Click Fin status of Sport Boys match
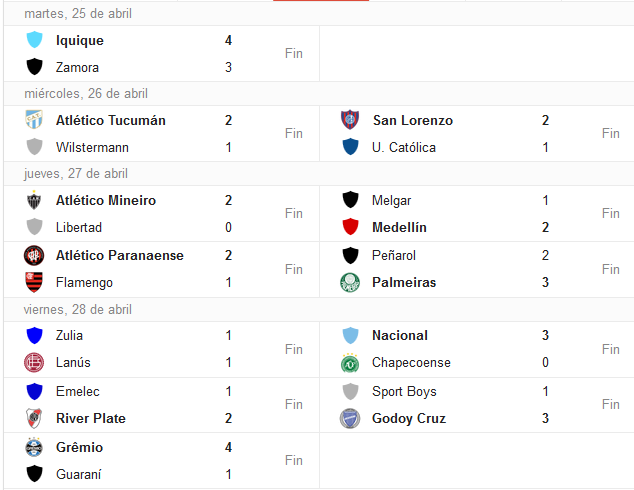634x490 pixels. click(x=611, y=404)
